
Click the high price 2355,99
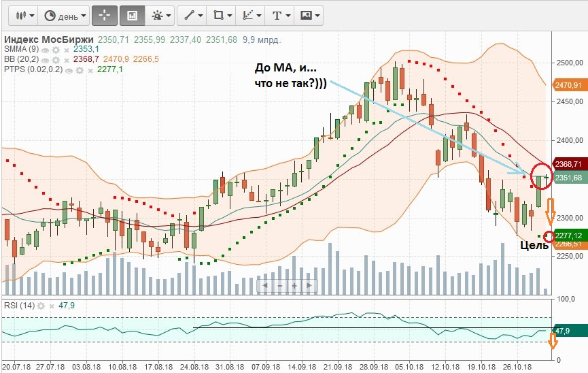tap(150, 39)
